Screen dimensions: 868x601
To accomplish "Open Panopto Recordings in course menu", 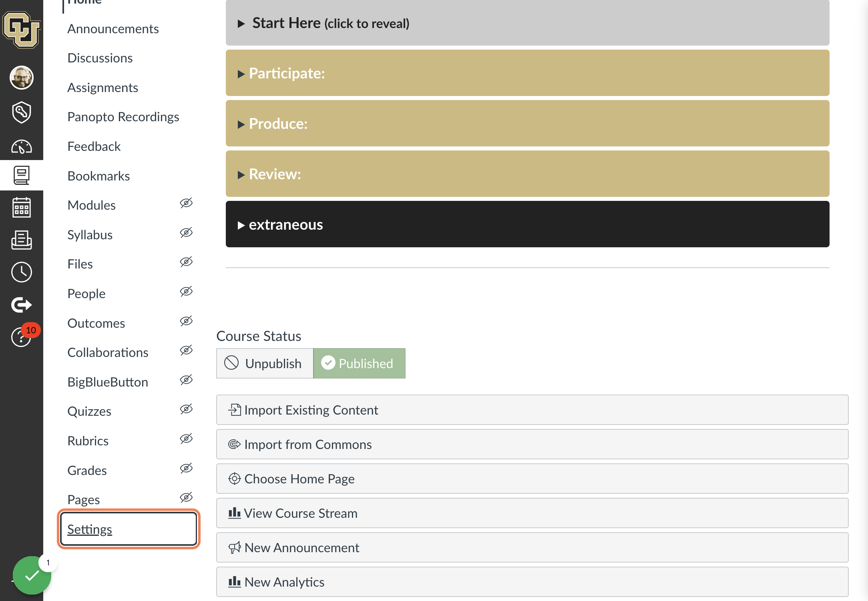I will [123, 117].
